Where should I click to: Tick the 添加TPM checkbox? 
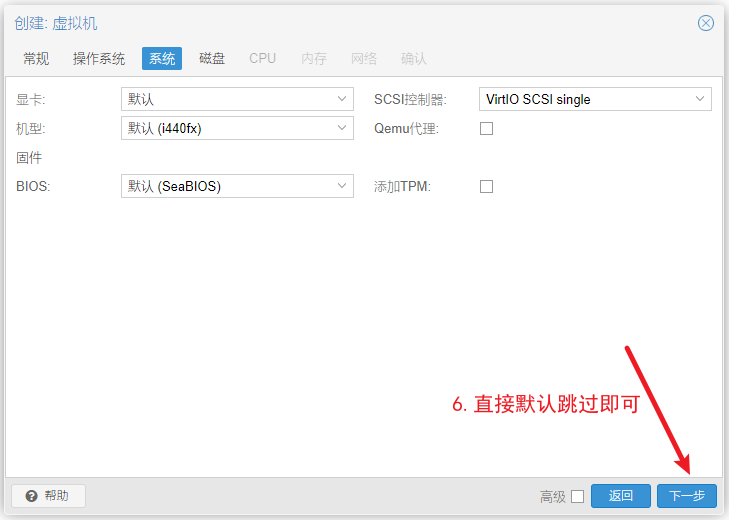point(487,186)
